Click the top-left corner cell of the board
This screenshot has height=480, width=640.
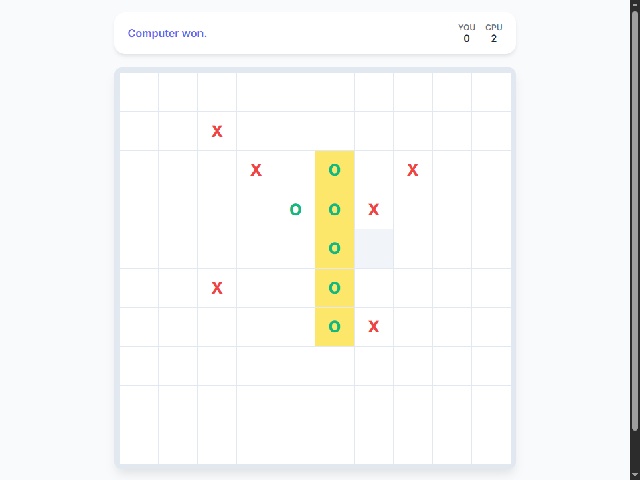[x=139, y=92]
